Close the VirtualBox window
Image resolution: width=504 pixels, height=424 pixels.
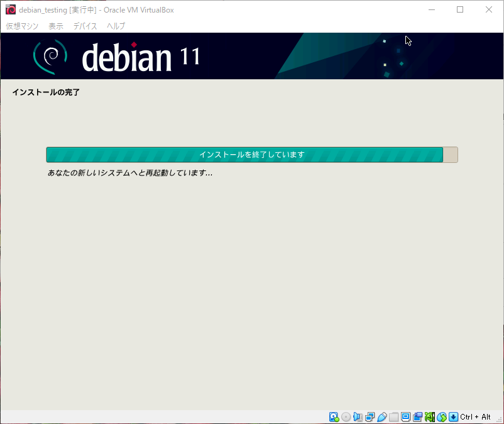488,9
